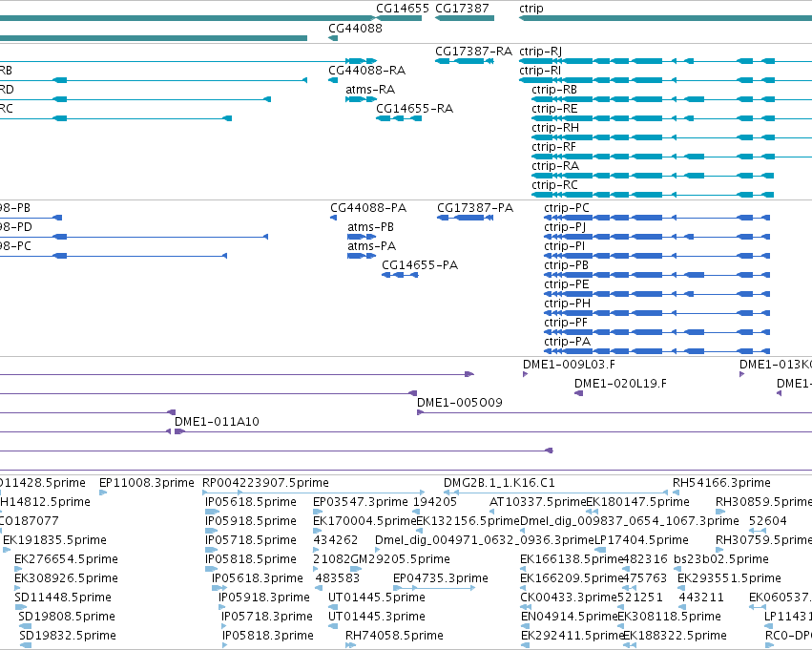
Task: Click the DMG2B.1_1.K16.C1 label
Action: tap(499, 483)
